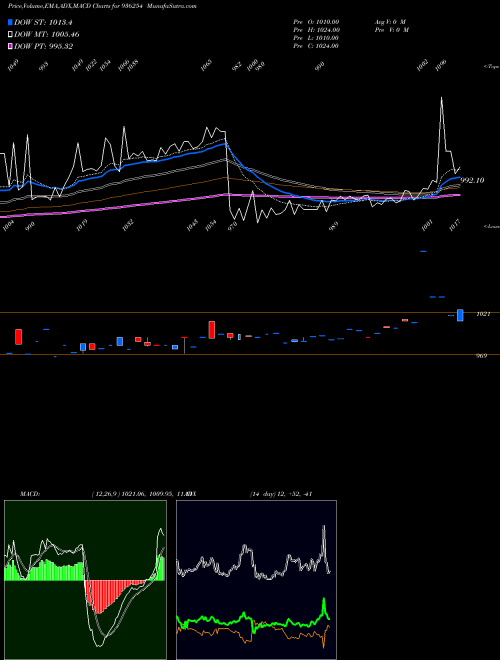
Task: Click the Pre C: 1024.00 value
Action: click(x=316, y=46)
